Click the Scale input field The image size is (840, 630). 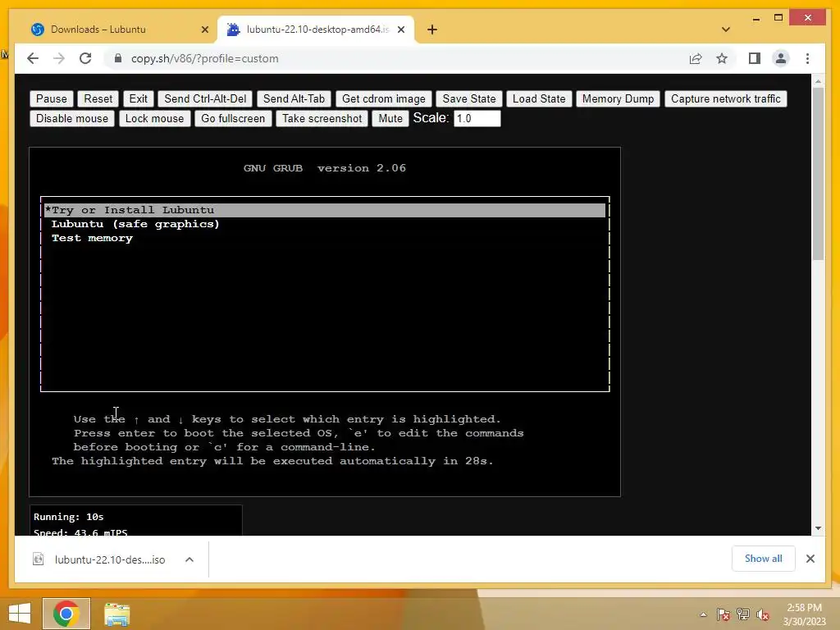(x=477, y=118)
